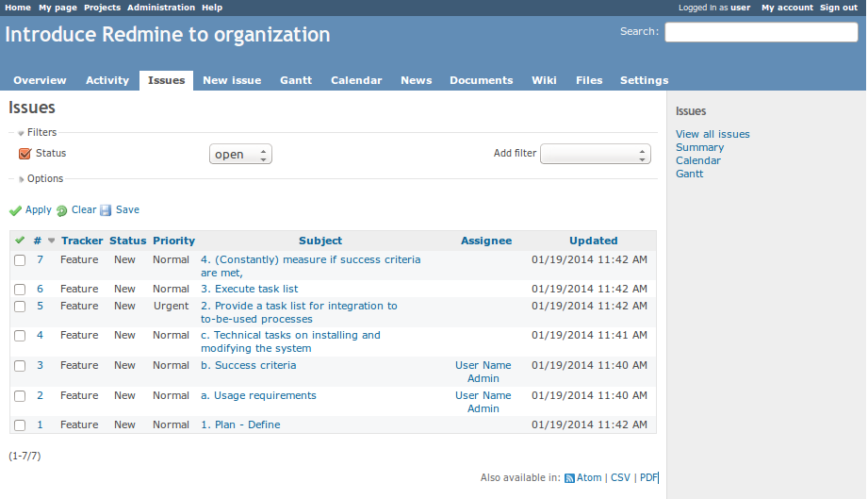Screen dimensions: 868x499
Task: Click the Save query disk icon
Action: click(x=106, y=210)
